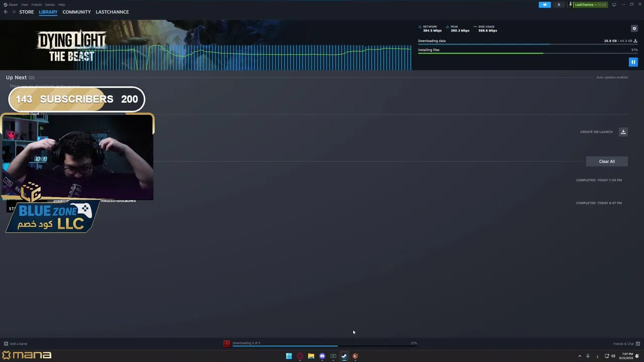Click the Dying Light The Beast banner
The height and width of the screenshot is (362, 644).
[x=71, y=46]
